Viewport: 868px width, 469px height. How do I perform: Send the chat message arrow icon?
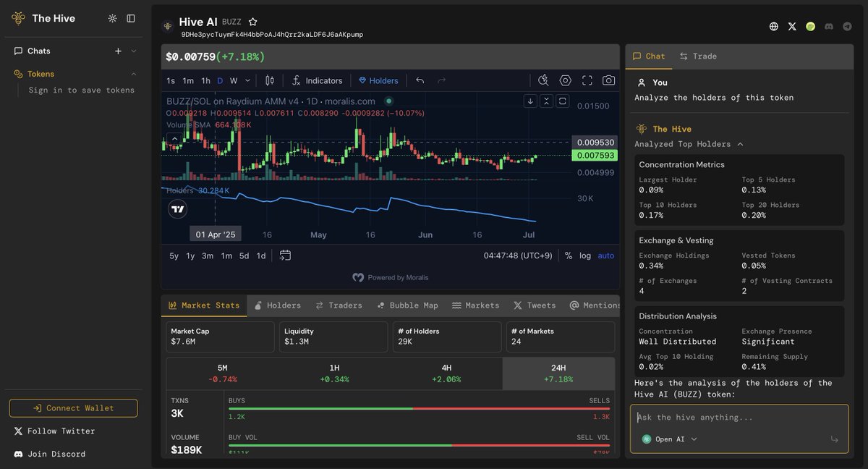coord(834,439)
